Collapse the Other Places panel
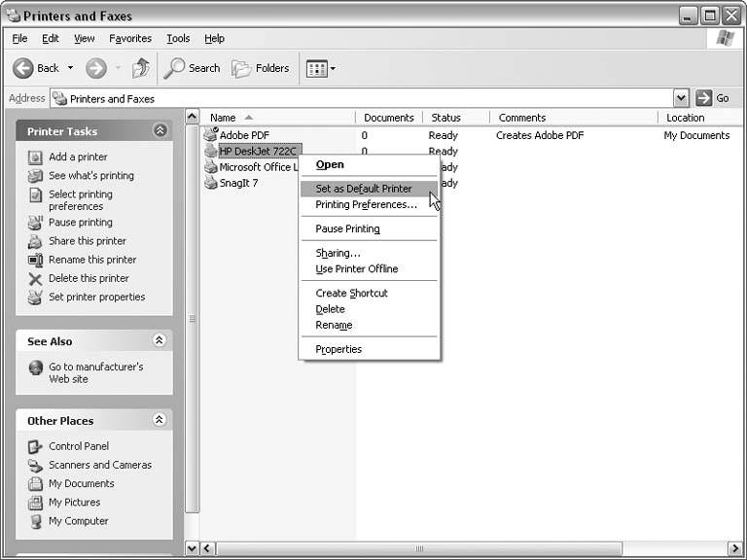747x560 pixels. (x=160, y=421)
